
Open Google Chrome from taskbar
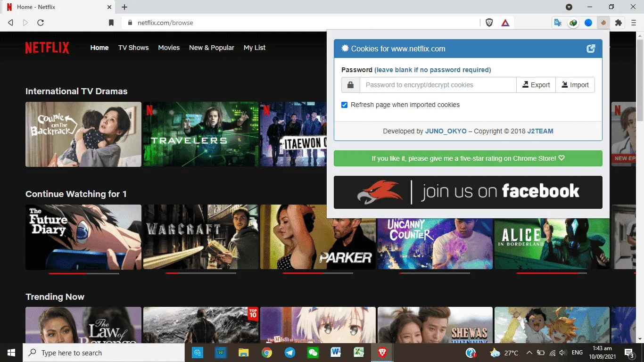point(267,353)
